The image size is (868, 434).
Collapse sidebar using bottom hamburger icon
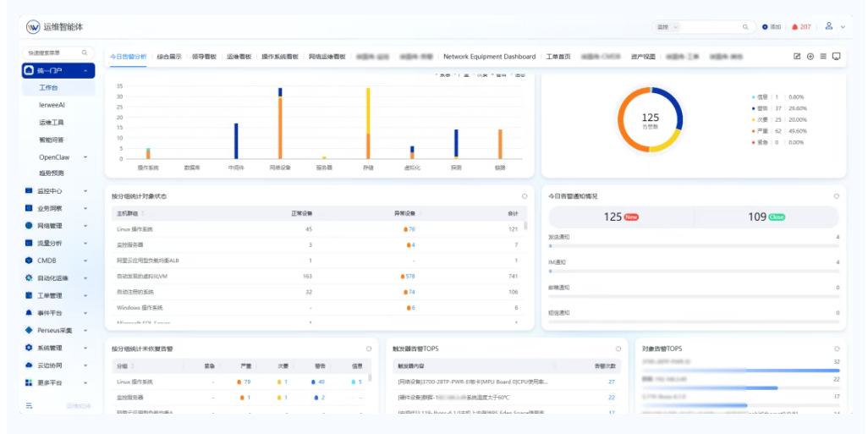(x=30, y=406)
